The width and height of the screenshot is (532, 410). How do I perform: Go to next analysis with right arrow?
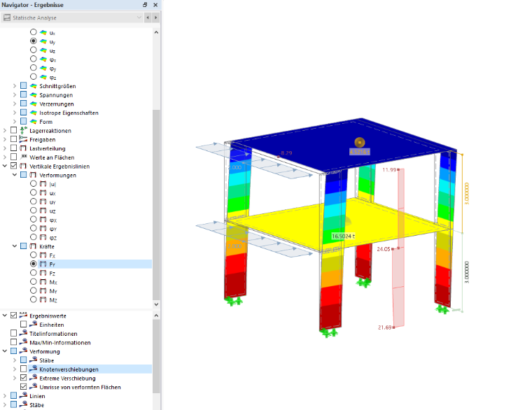point(155,17)
